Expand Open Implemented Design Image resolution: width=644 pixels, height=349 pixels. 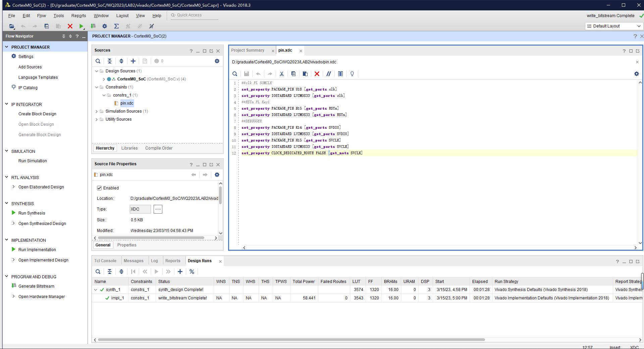13,260
